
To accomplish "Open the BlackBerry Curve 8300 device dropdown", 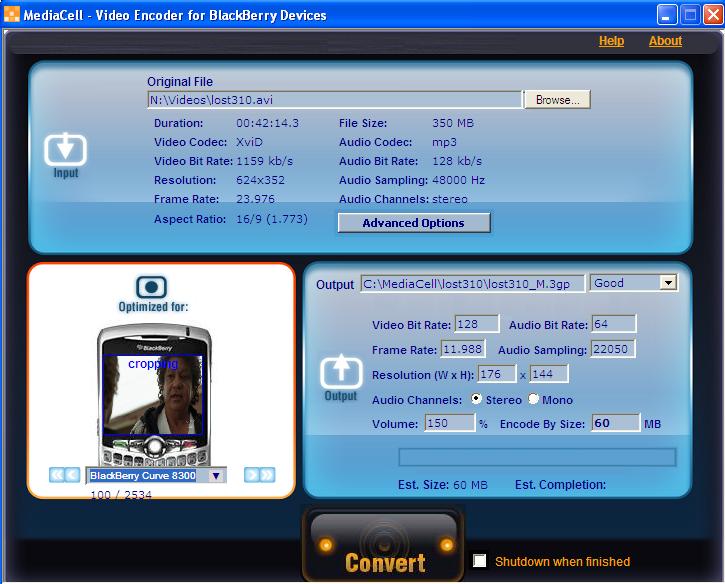I will click(215, 475).
